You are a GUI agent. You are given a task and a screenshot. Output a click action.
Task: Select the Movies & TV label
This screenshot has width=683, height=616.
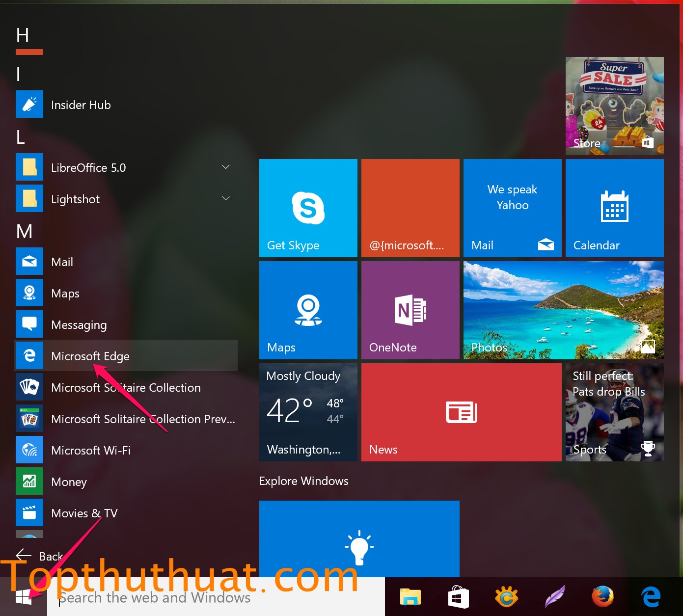(84, 513)
